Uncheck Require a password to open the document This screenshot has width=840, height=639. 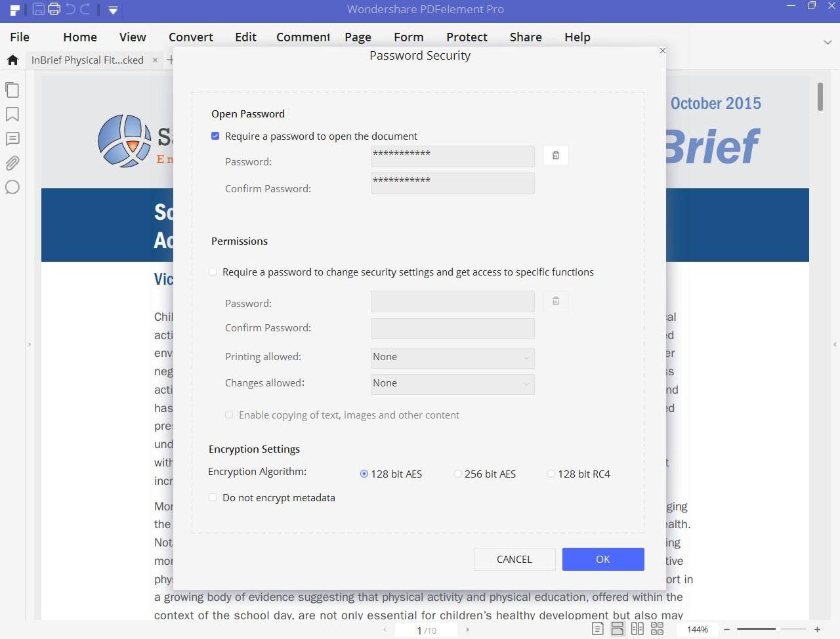click(215, 136)
